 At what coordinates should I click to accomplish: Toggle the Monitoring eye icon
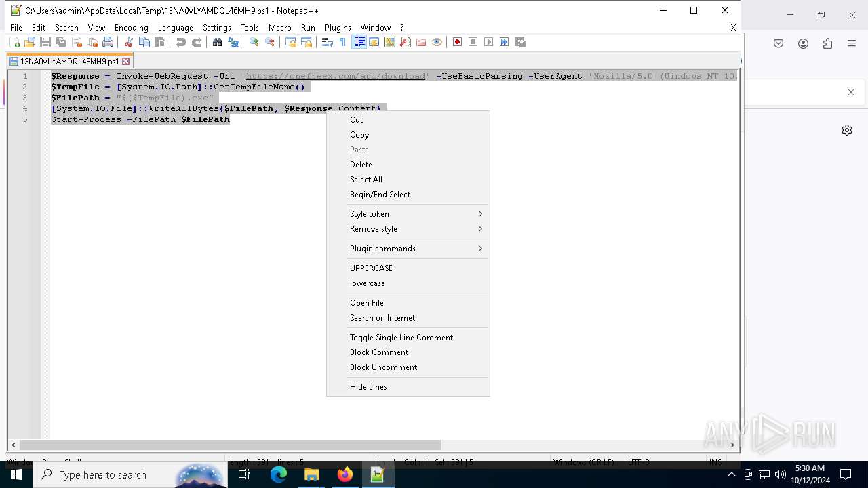pyautogui.click(x=437, y=42)
